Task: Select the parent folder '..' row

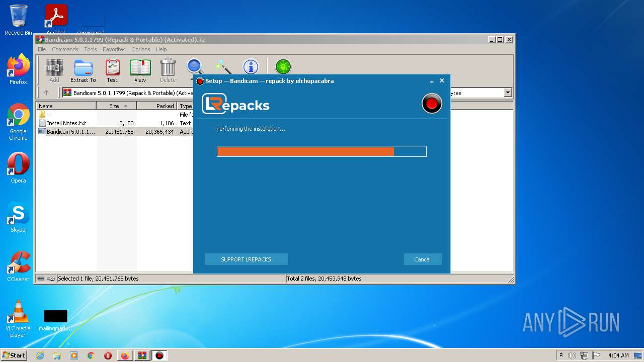Action: pyautogui.click(x=115, y=115)
